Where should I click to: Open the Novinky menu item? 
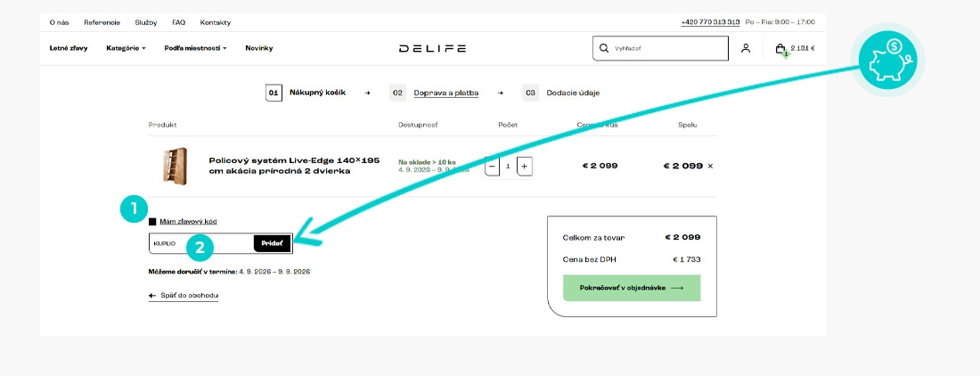[x=258, y=48]
